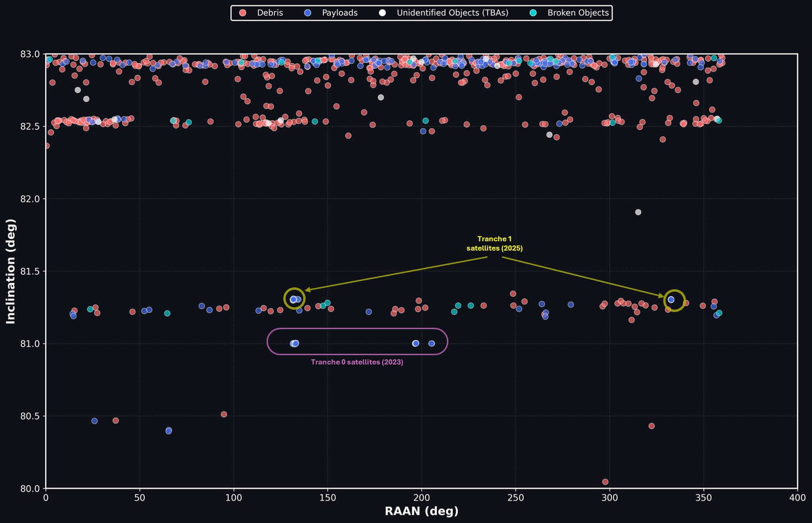Click the red Debris legend marker
Screen dimensions: 812x523
[x=242, y=13]
